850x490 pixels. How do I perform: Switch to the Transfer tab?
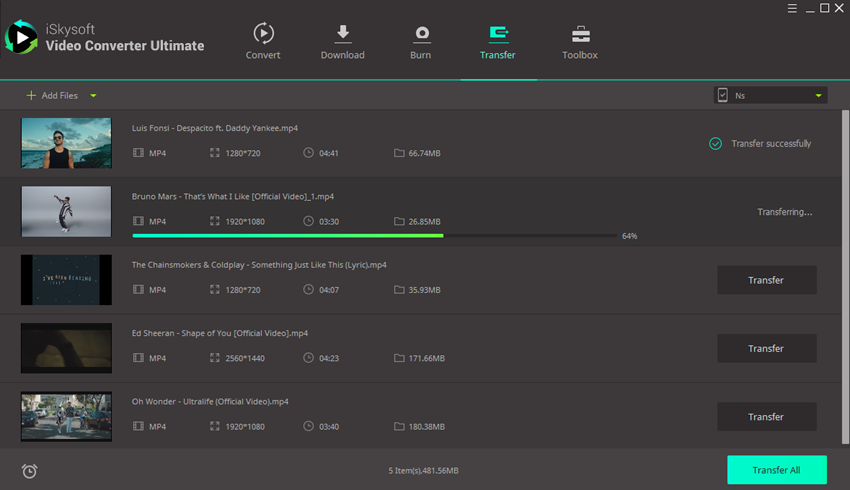498,41
